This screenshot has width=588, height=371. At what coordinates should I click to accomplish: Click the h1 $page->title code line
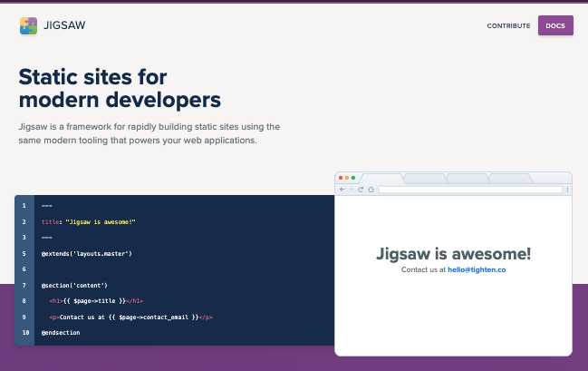pyautogui.click(x=96, y=301)
